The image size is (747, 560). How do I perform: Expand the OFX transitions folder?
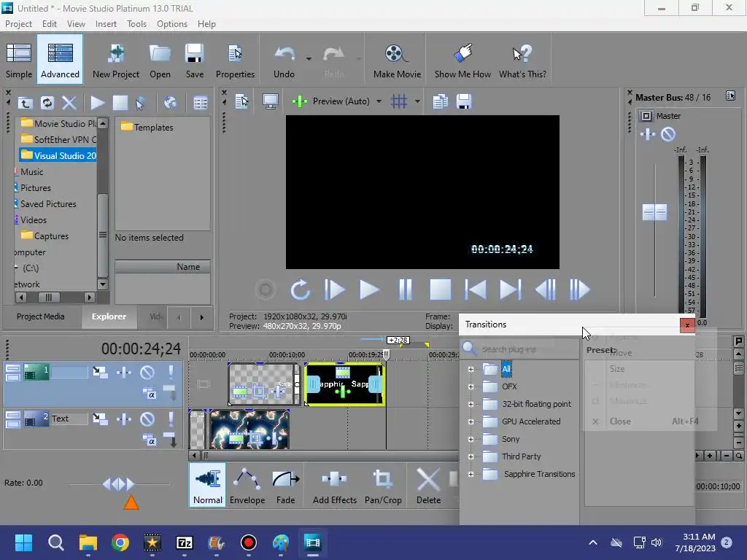[x=471, y=386]
